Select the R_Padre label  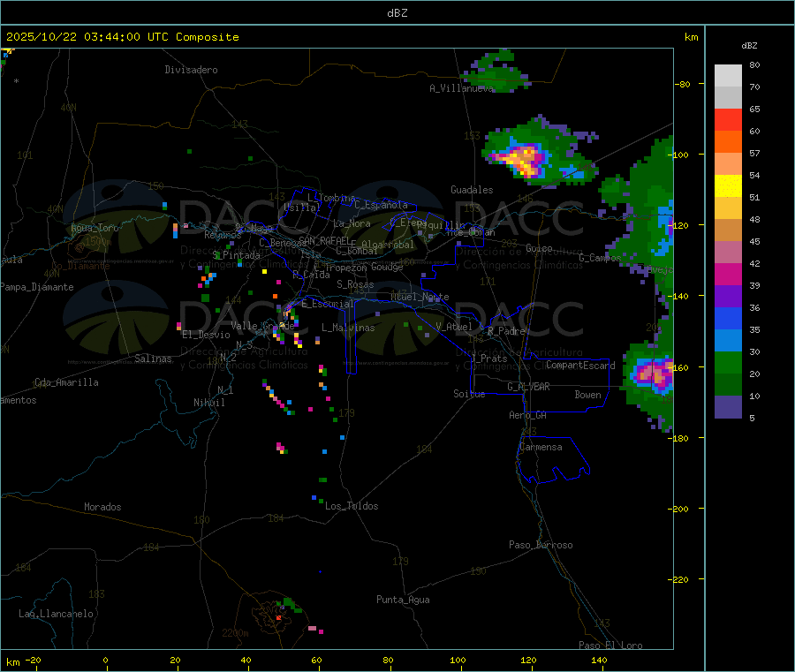(506, 331)
